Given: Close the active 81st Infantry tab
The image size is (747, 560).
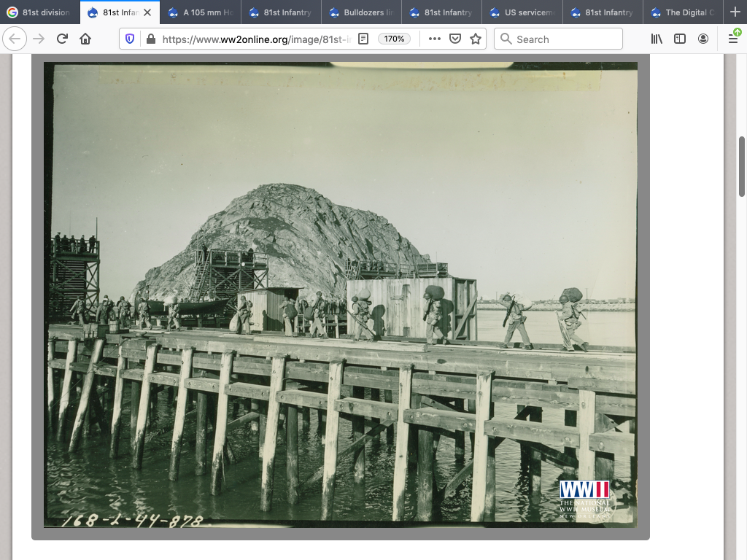Looking at the screenshot, I should point(147,12).
